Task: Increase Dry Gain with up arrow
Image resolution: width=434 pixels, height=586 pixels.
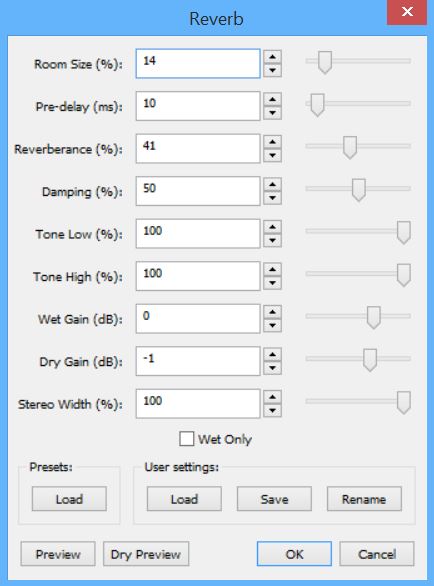Action: (x=272, y=355)
